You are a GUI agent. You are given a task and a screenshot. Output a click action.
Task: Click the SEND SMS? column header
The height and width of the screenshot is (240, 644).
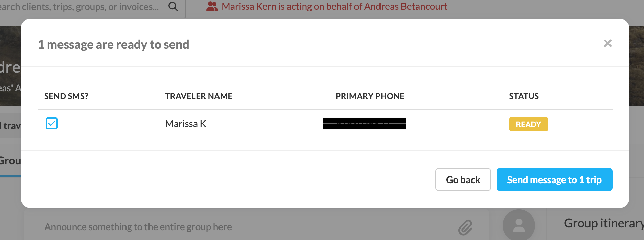66,96
